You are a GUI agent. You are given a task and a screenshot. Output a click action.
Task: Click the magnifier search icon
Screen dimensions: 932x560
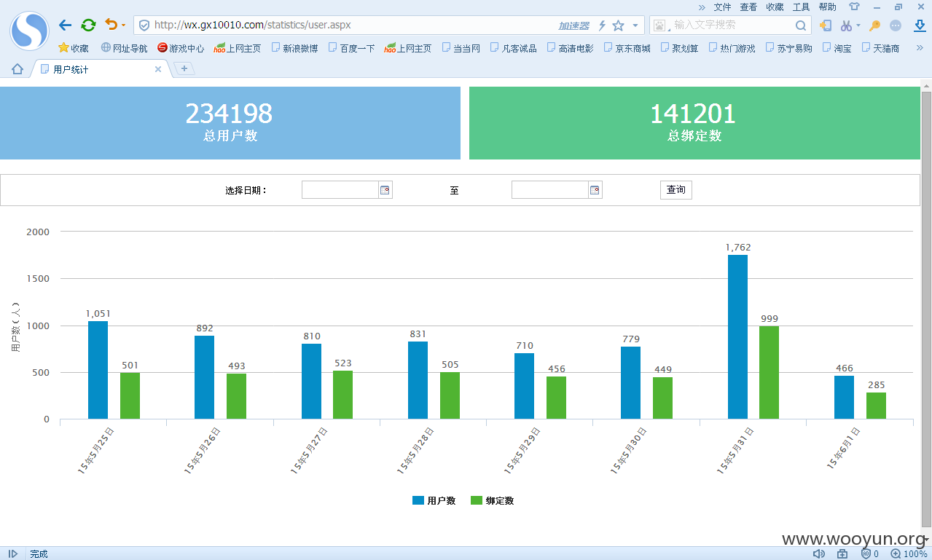point(800,25)
